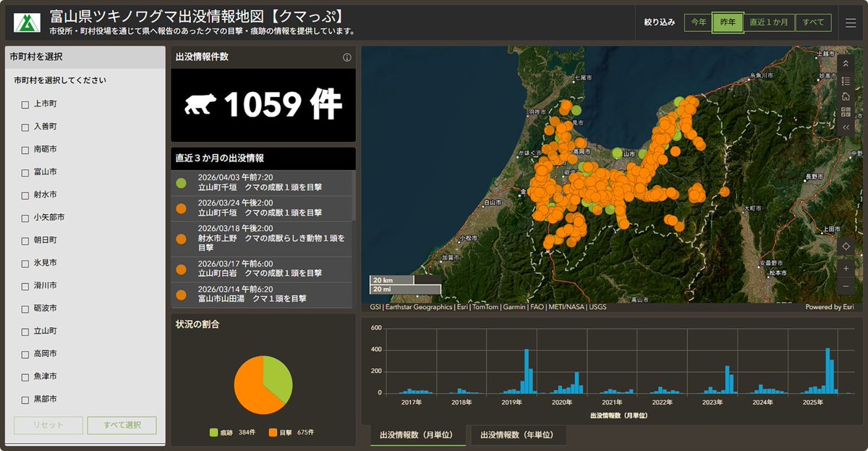Switch to the 出没情報数（年単位） tab
Screen dimensions: 868x451
(516, 435)
